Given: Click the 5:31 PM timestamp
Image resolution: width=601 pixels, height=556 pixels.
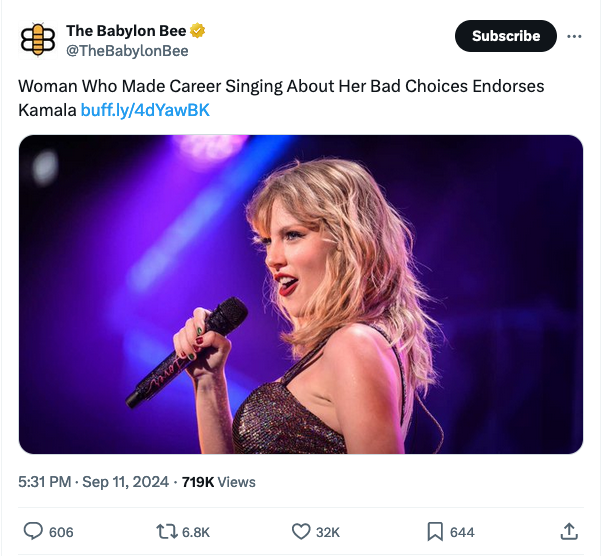Looking at the screenshot, I should (x=44, y=482).
